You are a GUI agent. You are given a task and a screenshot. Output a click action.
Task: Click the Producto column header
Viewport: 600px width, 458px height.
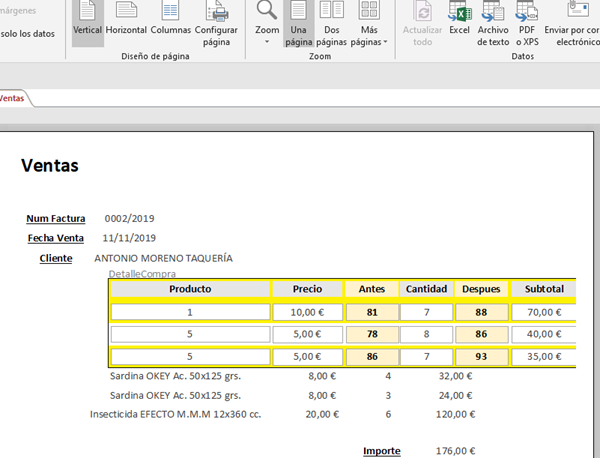190,289
